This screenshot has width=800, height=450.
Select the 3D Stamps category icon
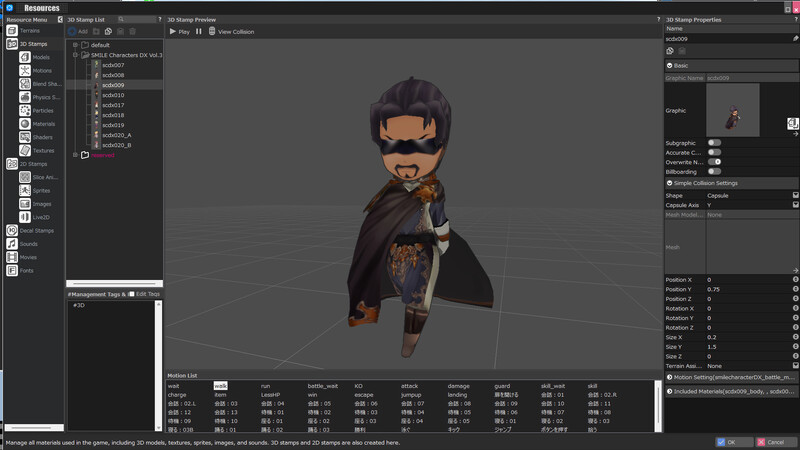[12, 44]
